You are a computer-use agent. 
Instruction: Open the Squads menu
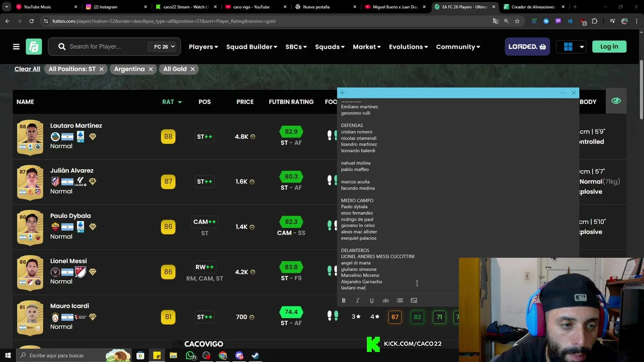click(330, 47)
